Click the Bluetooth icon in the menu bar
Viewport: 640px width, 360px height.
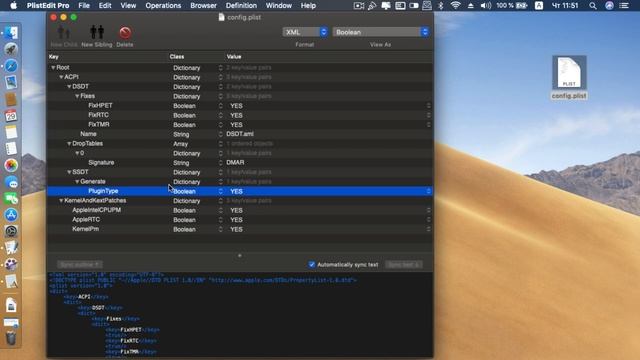click(x=441, y=6)
